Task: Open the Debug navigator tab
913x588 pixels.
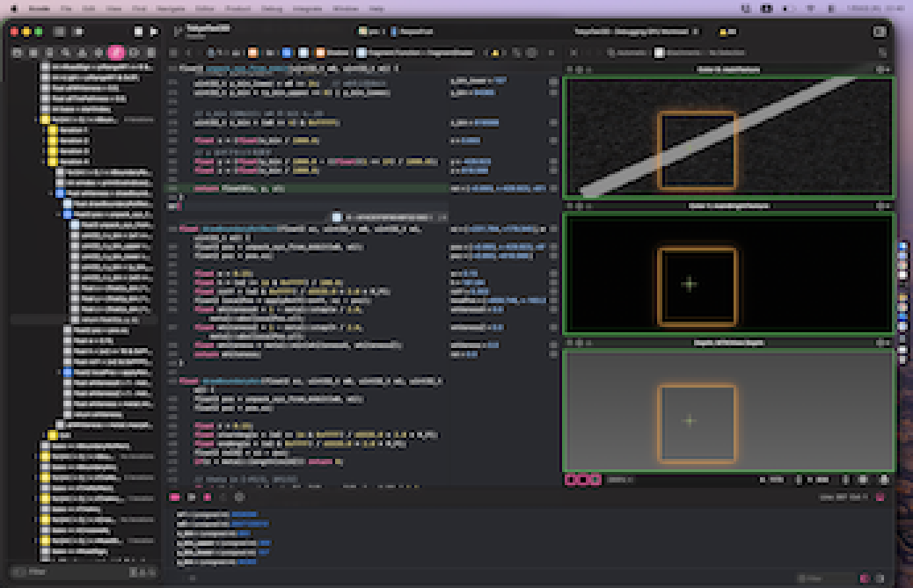Action: tap(115, 53)
